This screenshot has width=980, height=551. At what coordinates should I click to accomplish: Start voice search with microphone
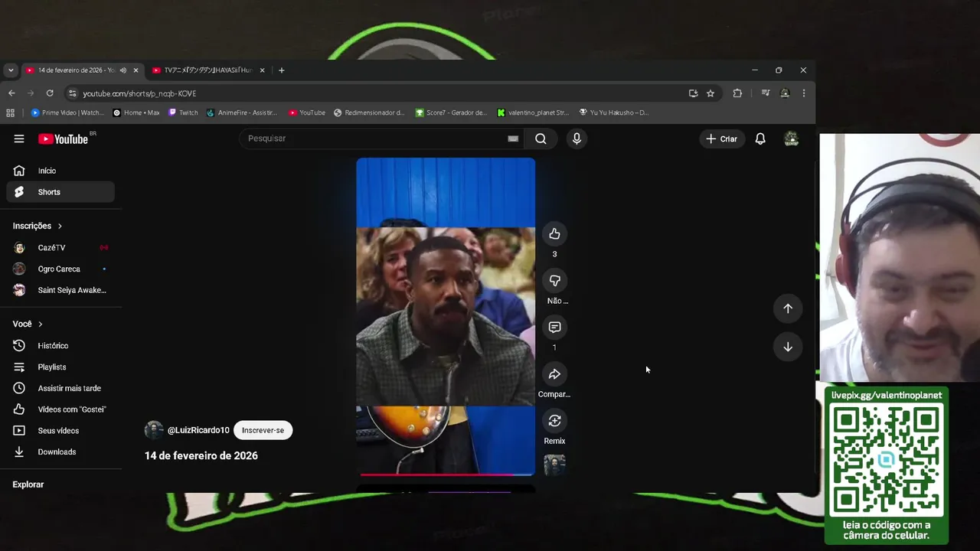pos(577,139)
